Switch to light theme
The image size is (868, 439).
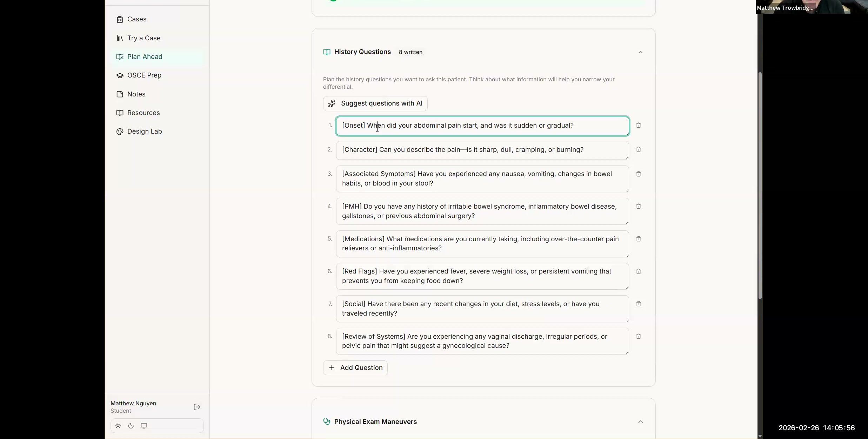[118, 425]
